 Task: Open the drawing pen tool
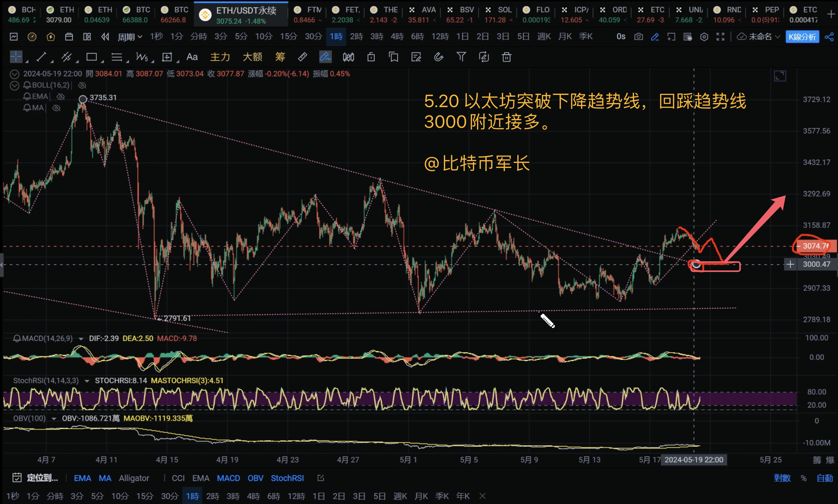325,57
